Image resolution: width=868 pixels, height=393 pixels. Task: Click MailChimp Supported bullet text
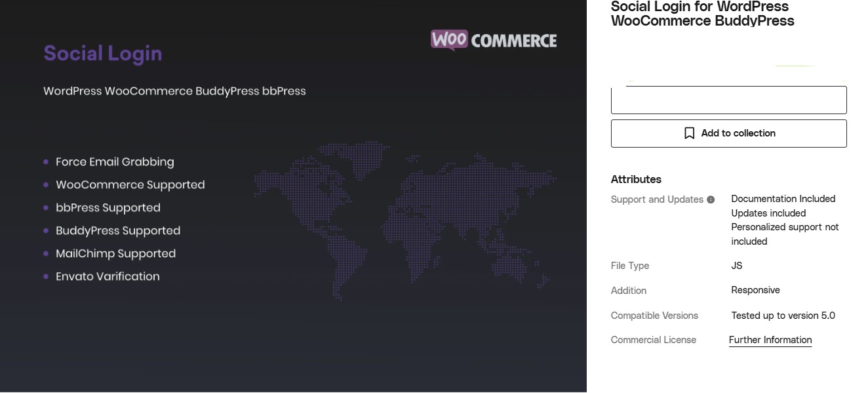tap(116, 254)
